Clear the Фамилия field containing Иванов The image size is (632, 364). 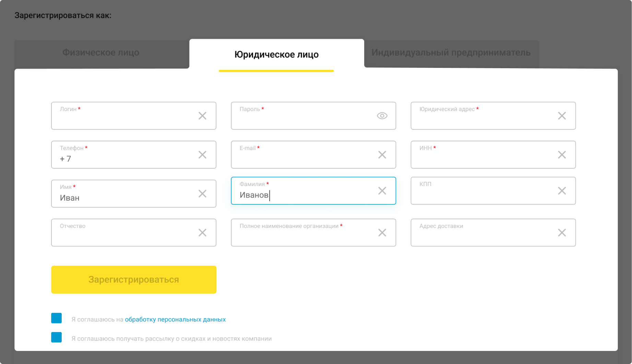pos(382,191)
